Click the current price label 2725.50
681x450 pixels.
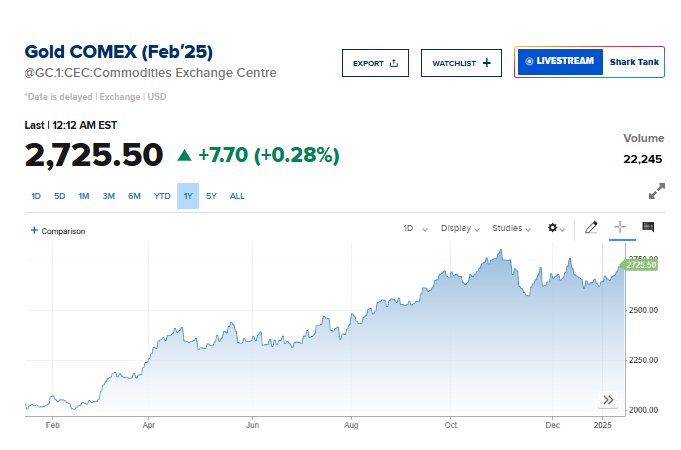click(x=641, y=264)
